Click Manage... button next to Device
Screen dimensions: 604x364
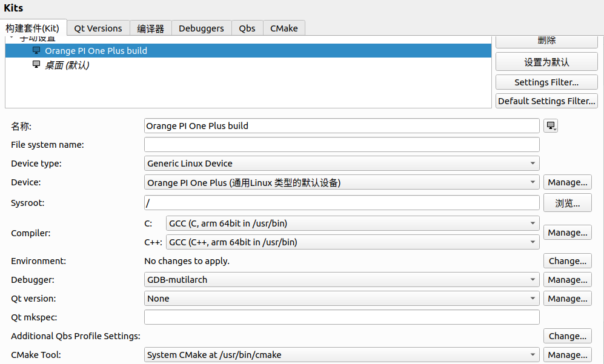568,182
